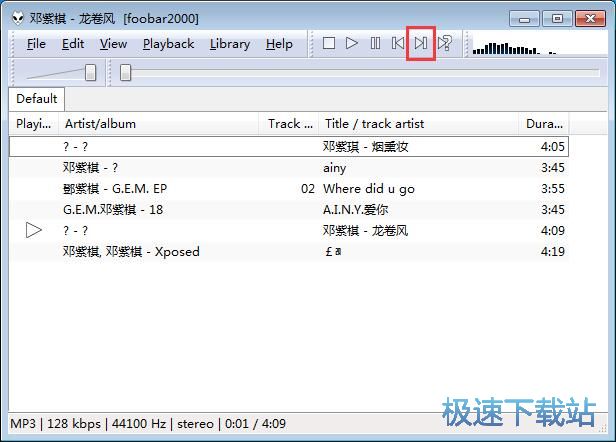Click the seek bar handle
This screenshot has height=442, width=616.
pyautogui.click(x=125, y=73)
